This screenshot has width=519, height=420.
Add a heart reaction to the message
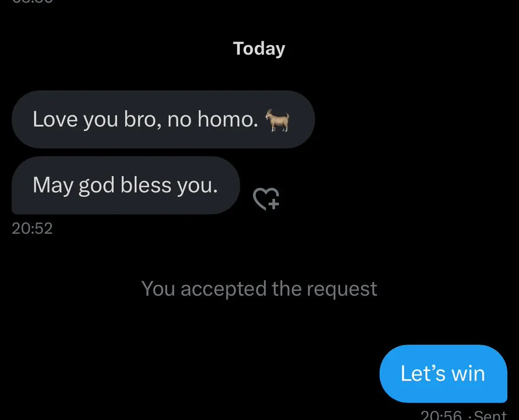point(266,199)
